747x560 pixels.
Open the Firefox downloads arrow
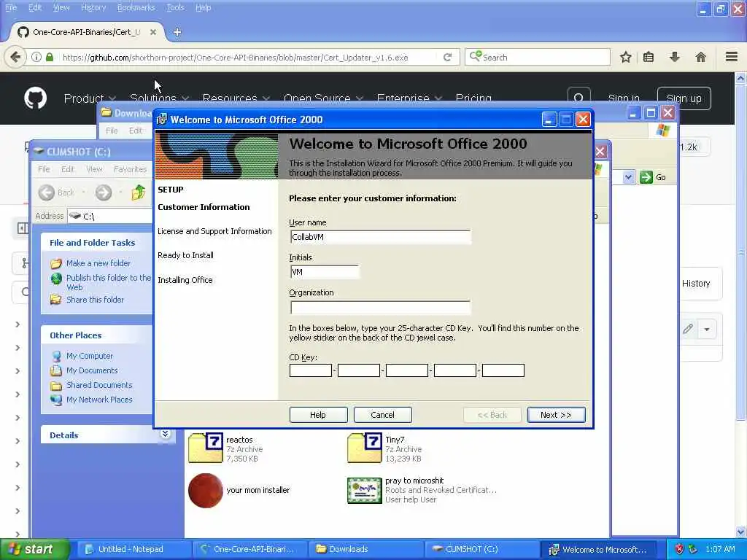pyautogui.click(x=675, y=57)
